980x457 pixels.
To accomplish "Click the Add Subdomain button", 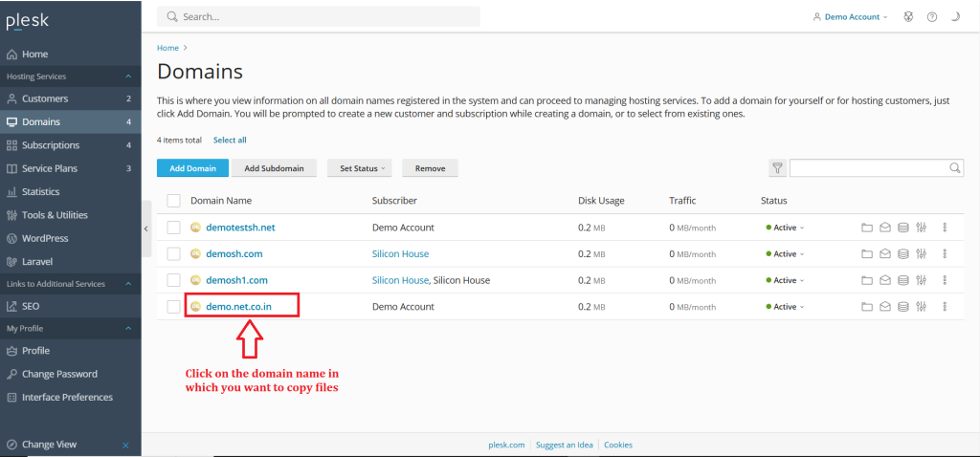I will pyautogui.click(x=275, y=168).
